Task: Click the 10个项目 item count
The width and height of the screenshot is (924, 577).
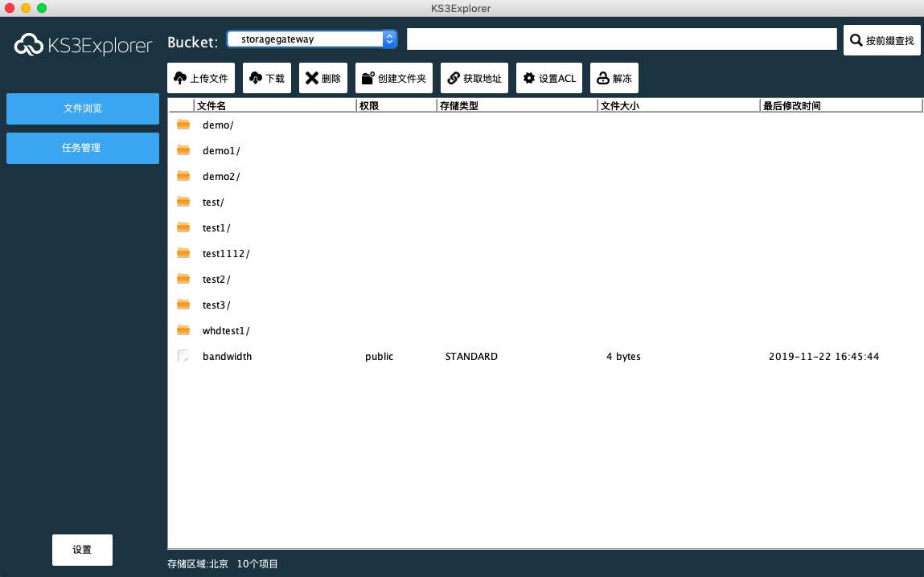Action: pyautogui.click(x=257, y=564)
